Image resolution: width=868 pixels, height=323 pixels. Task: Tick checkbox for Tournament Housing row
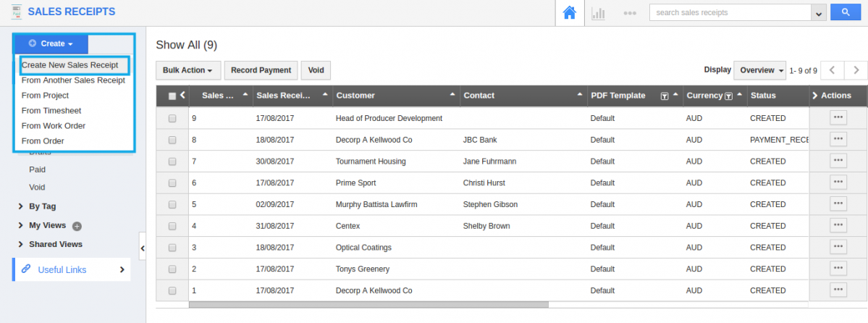(x=172, y=161)
